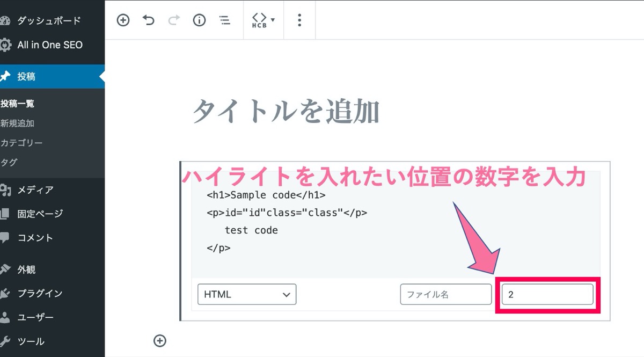This screenshot has height=357, width=644.
Task: Click the plugin plug icon
Action: pyautogui.click(x=5, y=294)
